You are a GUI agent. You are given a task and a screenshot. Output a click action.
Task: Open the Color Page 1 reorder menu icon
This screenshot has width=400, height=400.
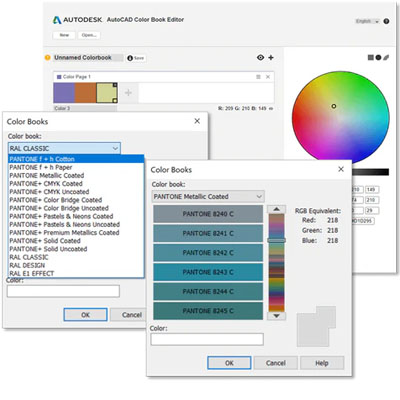(x=258, y=77)
